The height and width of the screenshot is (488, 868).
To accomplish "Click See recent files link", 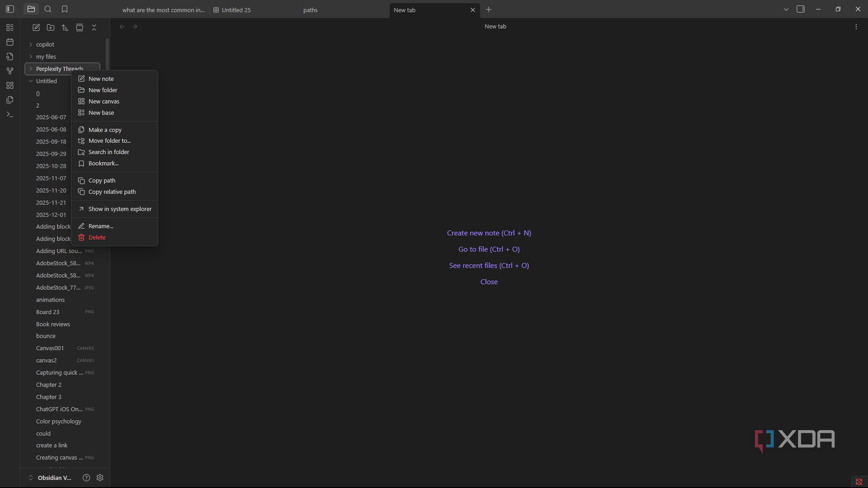I will click(489, 265).
